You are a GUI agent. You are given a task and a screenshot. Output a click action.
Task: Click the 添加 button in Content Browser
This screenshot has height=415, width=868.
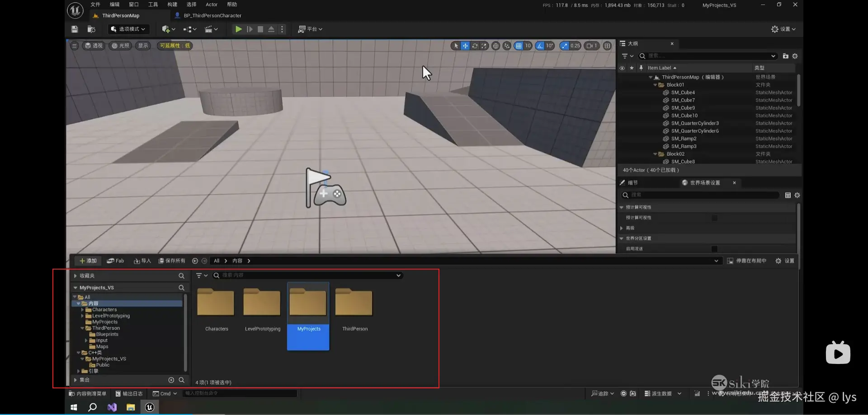[88, 261]
